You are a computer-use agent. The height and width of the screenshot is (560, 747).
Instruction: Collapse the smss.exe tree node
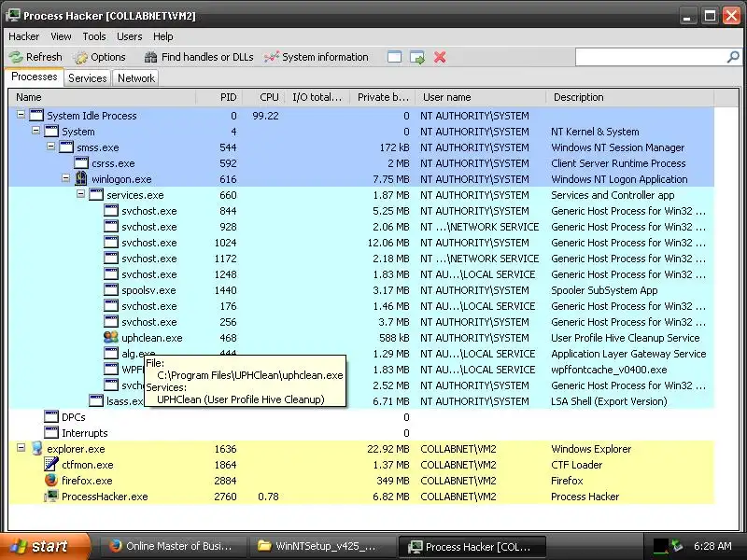click(51, 147)
